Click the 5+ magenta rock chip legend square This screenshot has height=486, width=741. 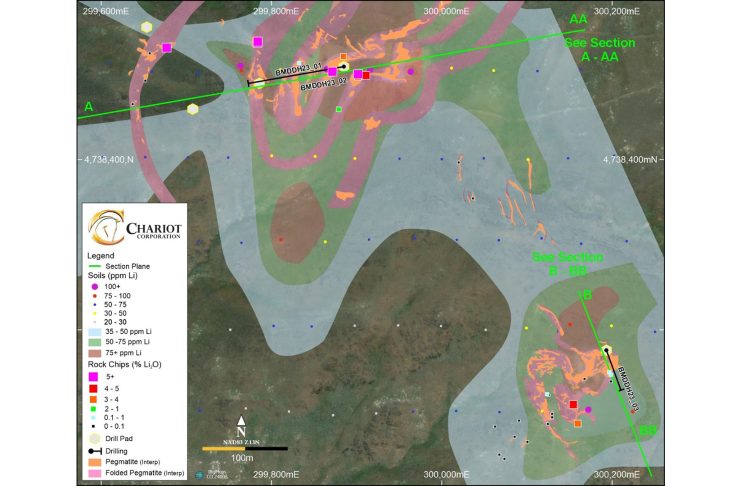pos(95,376)
